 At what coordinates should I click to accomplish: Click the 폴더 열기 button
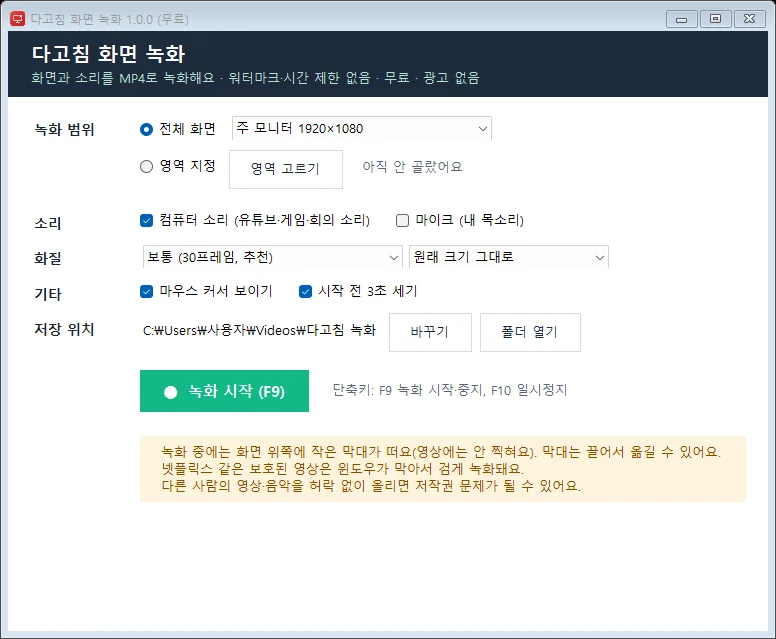pos(530,332)
